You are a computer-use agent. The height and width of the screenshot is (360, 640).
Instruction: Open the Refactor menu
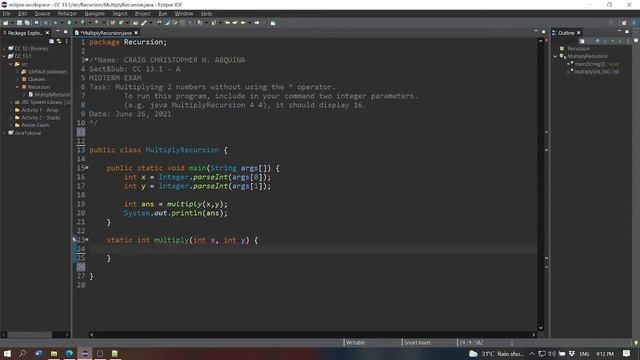(x=67, y=13)
